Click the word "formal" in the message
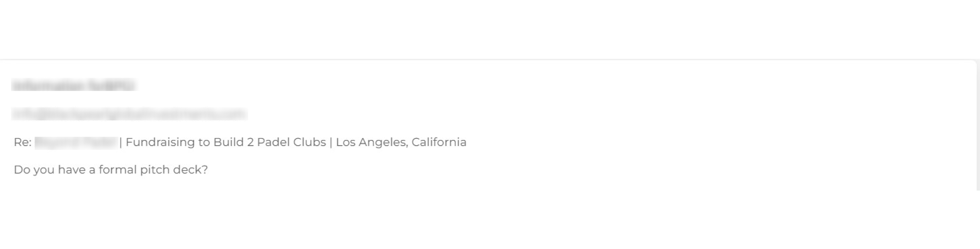980x249 pixels. [118, 170]
